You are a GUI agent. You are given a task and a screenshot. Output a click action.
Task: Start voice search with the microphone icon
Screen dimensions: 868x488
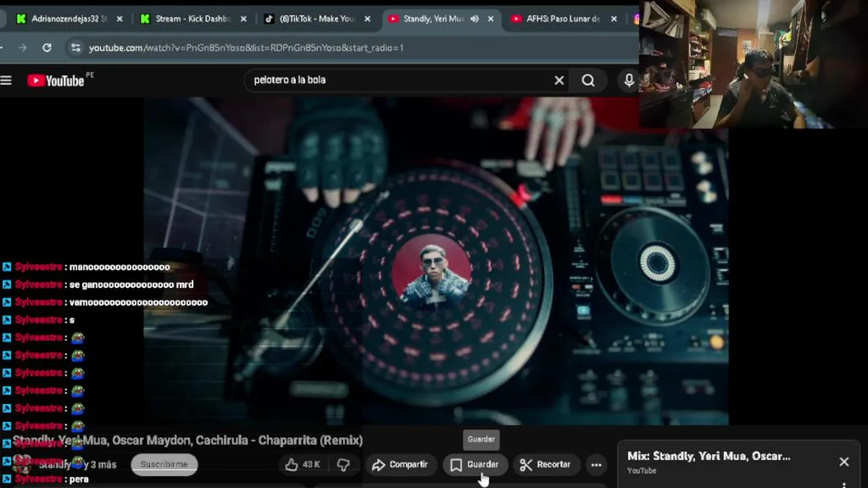coord(629,81)
